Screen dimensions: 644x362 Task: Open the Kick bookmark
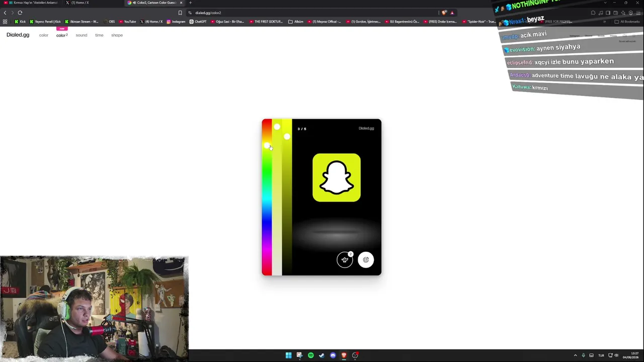[20, 22]
